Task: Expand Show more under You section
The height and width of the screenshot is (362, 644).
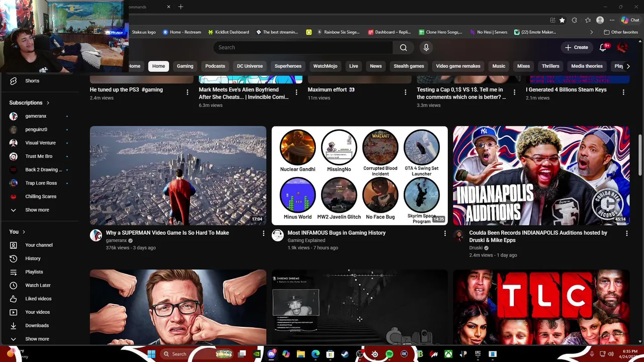Action: point(37,339)
